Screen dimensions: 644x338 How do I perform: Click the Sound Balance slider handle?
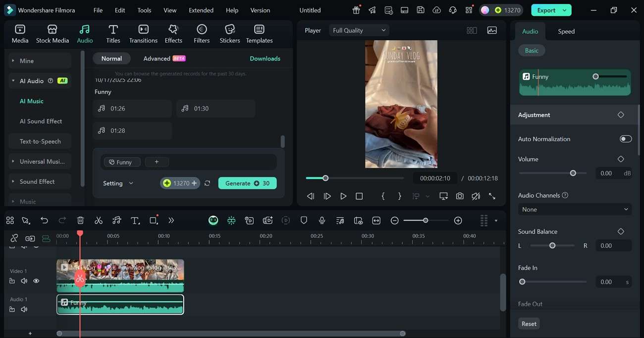point(552,245)
